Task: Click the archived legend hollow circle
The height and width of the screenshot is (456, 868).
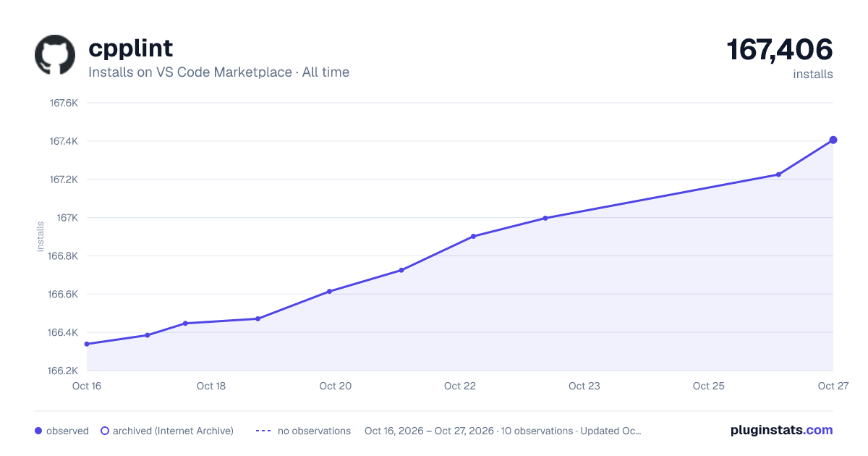Action: point(104,431)
